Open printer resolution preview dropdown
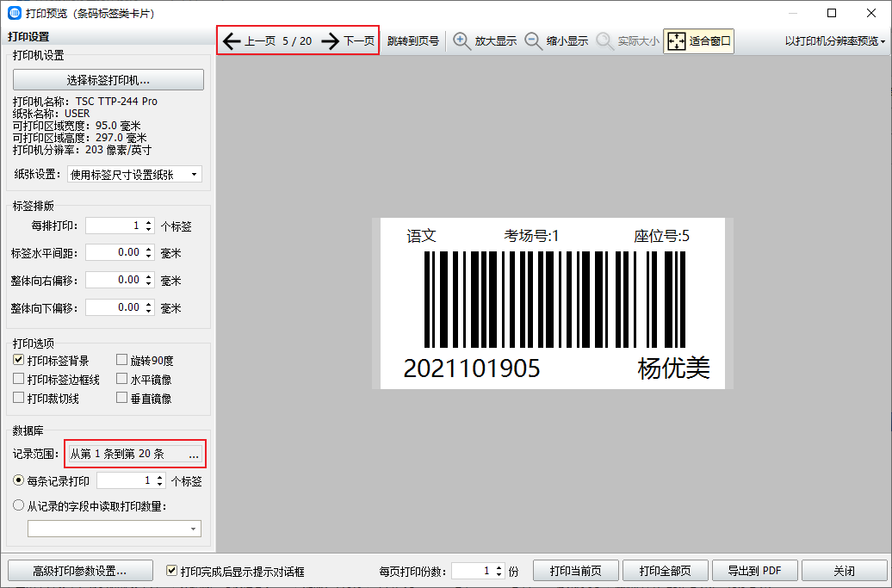Image resolution: width=892 pixels, height=588 pixels. coord(835,41)
